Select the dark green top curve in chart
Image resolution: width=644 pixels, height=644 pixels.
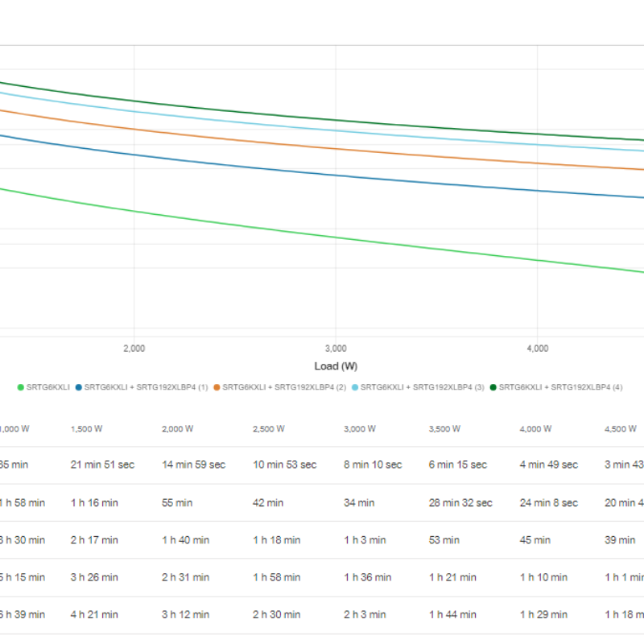coord(242,112)
